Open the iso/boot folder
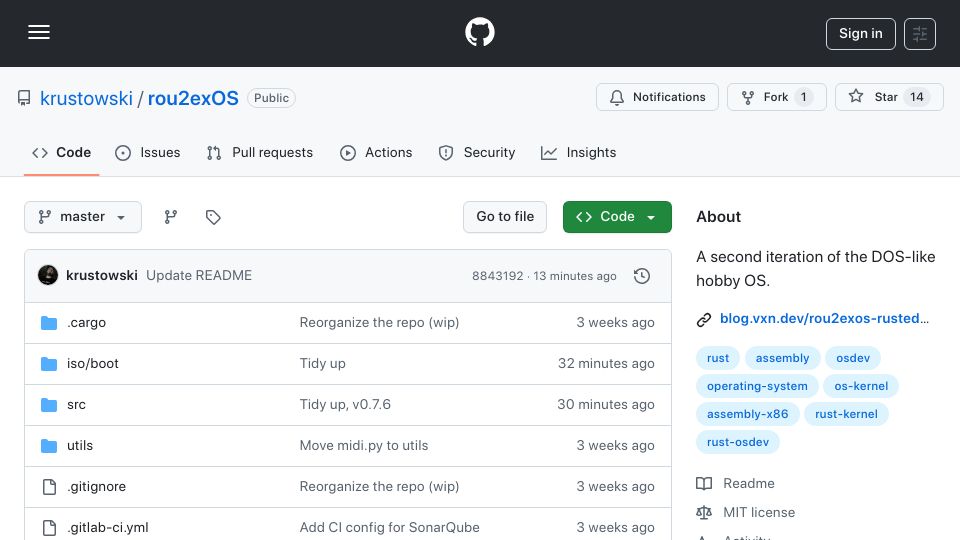960x540 pixels. point(92,364)
